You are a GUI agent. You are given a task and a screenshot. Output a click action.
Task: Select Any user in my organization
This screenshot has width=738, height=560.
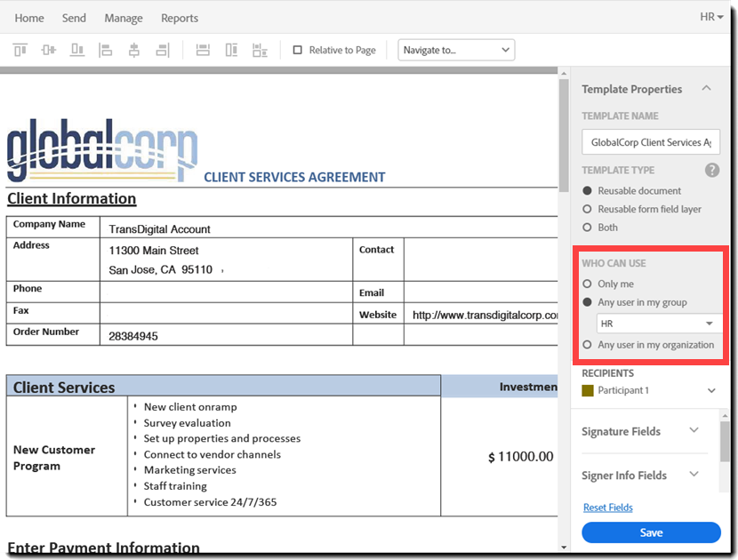click(587, 345)
